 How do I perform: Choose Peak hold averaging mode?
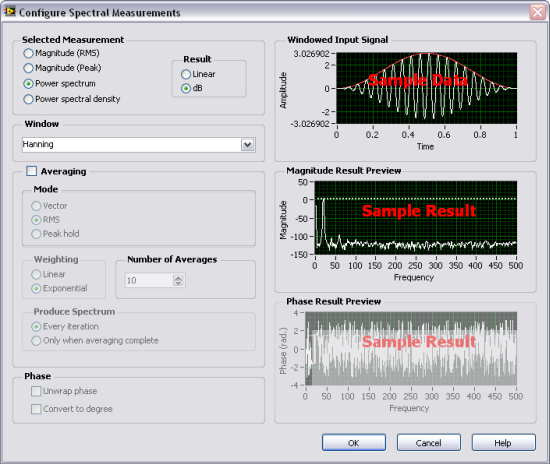coord(55,234)
